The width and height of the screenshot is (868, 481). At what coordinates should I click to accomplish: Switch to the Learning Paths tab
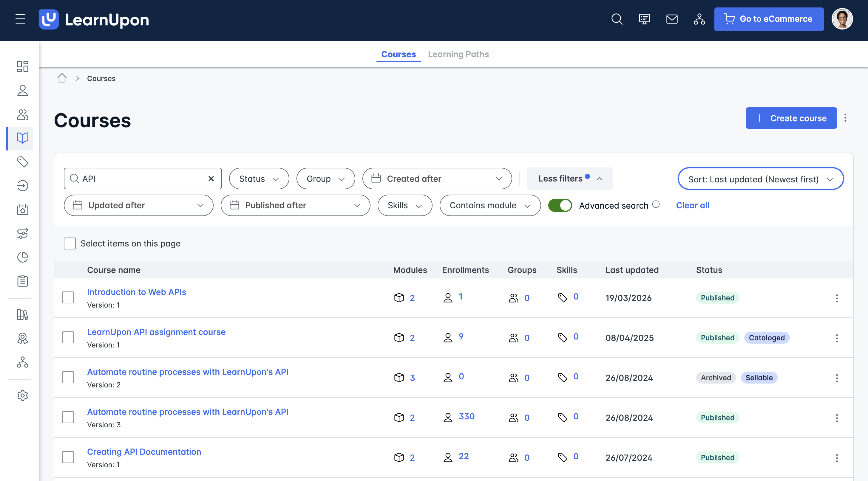[458, 54]
